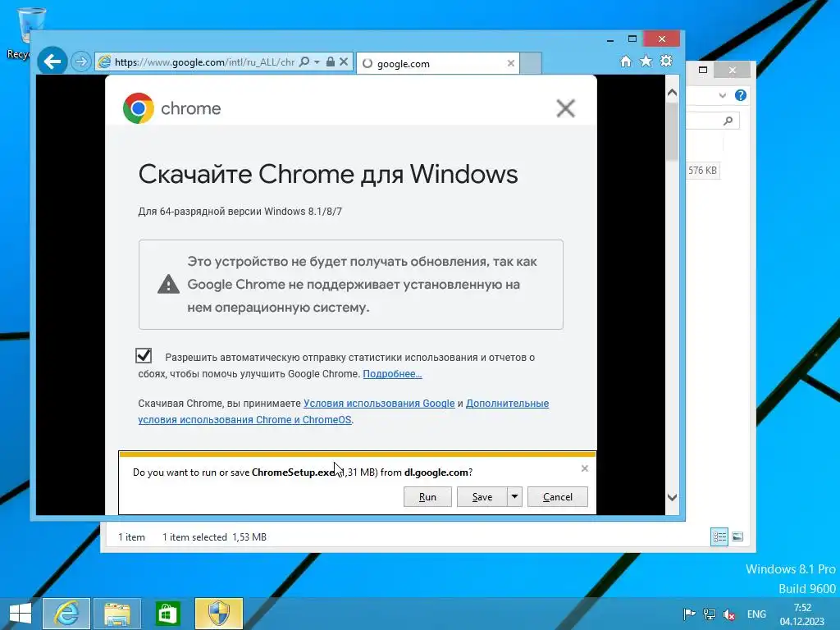Open the address bar autocomplete dropdown arrow
Image resolution: width=840 pixels, height=630 pixels.
click(x=317, y=62)
